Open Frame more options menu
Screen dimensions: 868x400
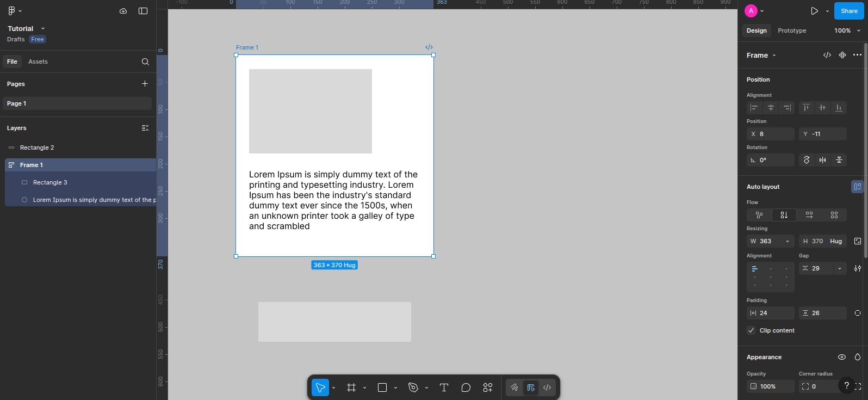tap(857, 55)
